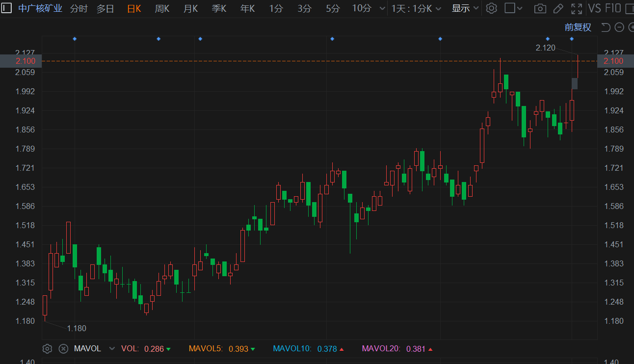Viewport: 634px width, 364px height.
Task: Open F10 company information
Action: click(x=613, y=8)
